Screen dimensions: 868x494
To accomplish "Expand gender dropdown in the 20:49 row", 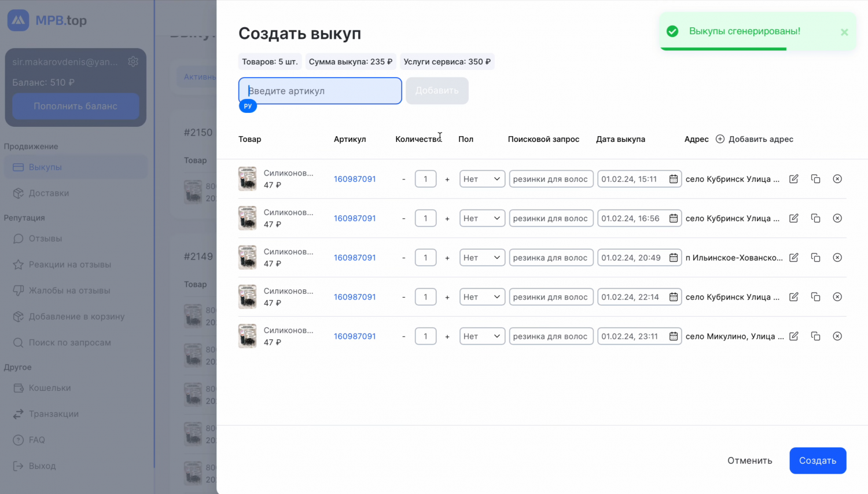I will (x=482, y=258).
